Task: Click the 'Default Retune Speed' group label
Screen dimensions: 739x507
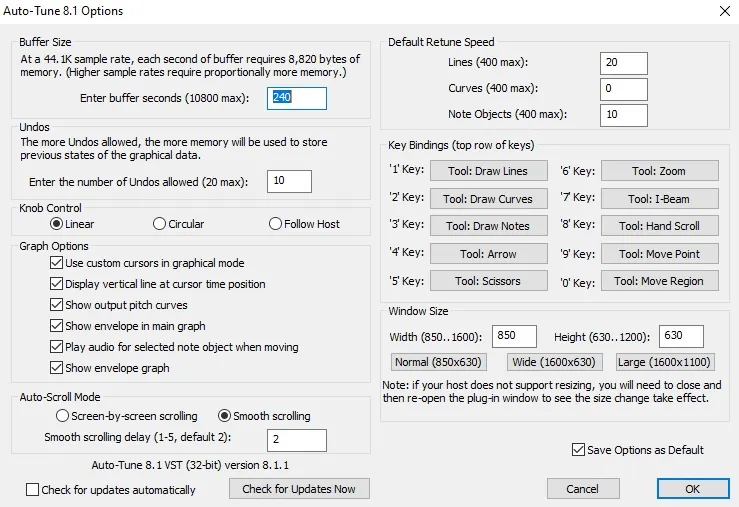Action: [441, 42]
